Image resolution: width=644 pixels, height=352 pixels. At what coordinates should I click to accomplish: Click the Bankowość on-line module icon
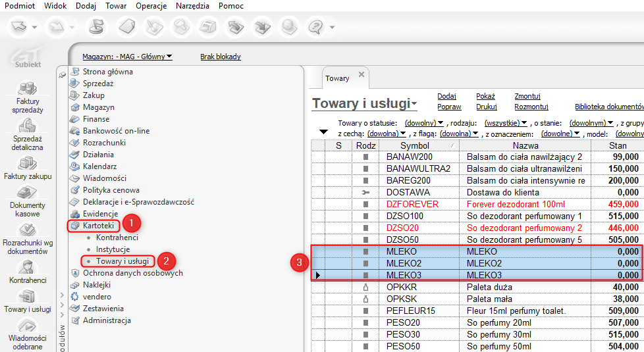tap(74, 131)
